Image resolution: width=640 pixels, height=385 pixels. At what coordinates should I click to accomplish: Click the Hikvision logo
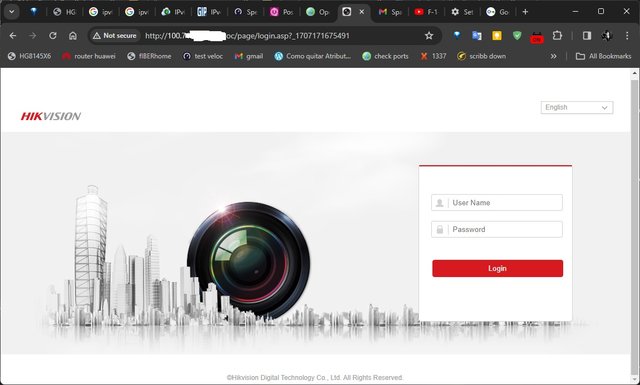51,116
